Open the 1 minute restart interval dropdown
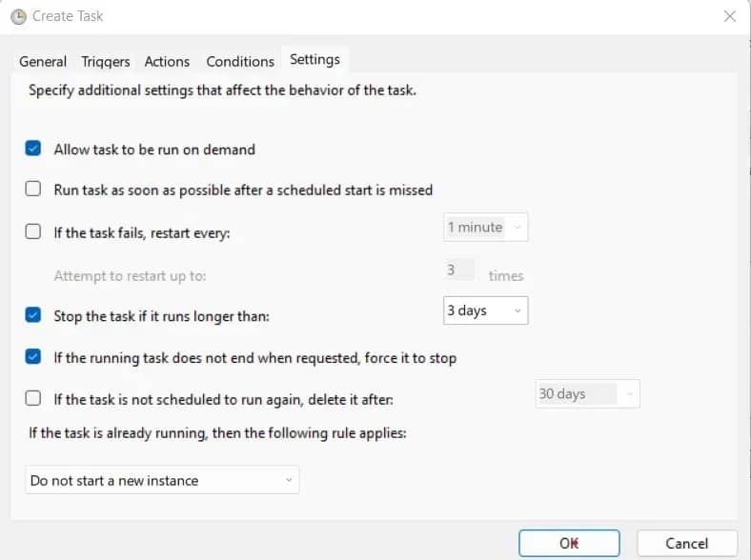Image resolution: width=751 pixels, height=560 pixels. (486, 228)
